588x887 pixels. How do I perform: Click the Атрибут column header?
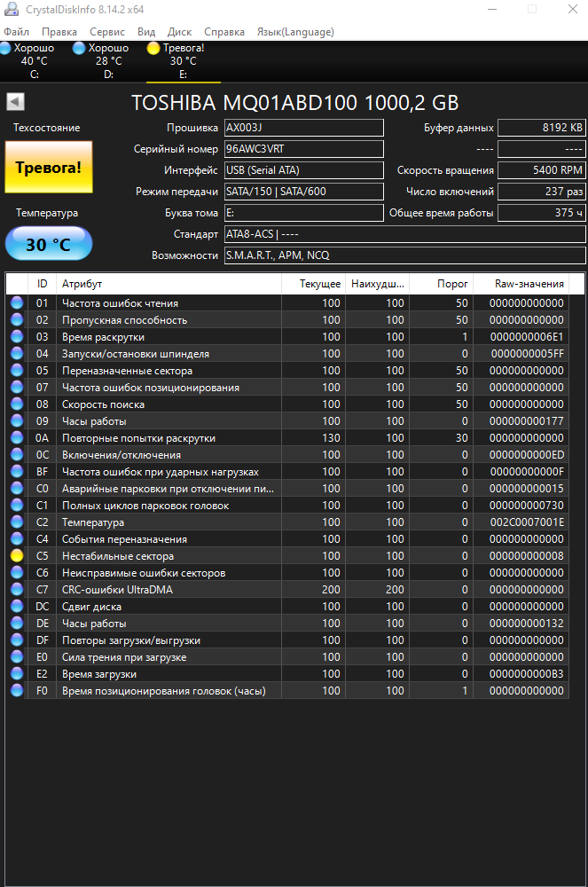[169, 284]
